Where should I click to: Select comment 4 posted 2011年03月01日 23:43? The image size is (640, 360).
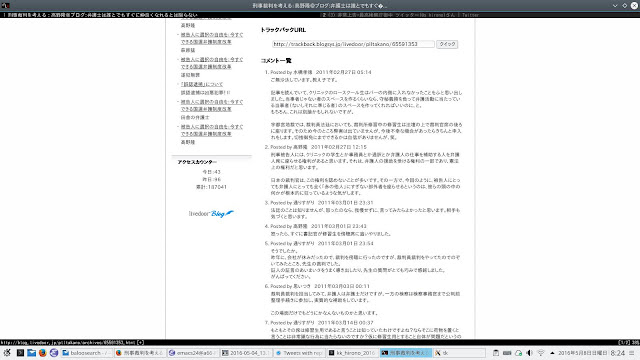(x=318, y=226)
